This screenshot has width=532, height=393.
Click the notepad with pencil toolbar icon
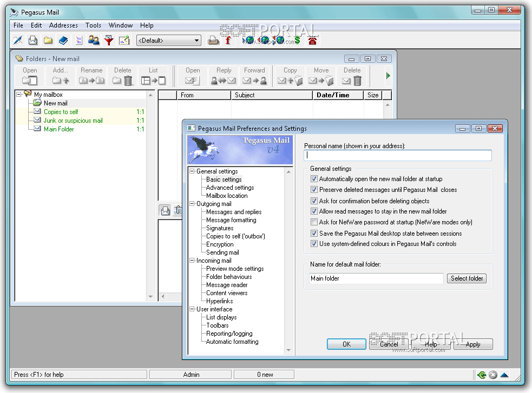tap(124, 41)
